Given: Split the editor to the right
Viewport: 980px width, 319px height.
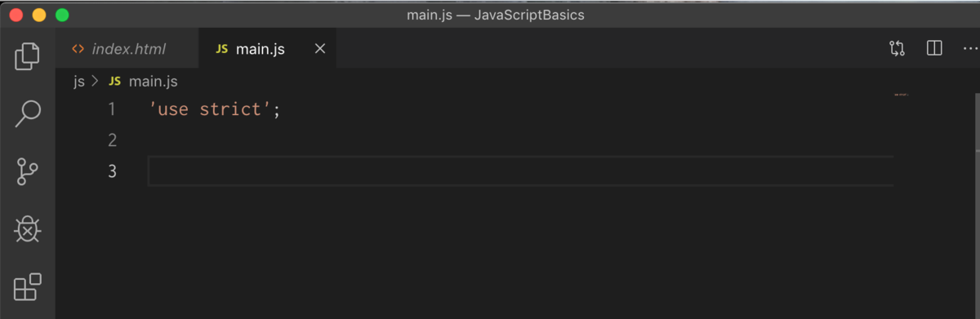Looking at the screenshot, I should 934,49.
